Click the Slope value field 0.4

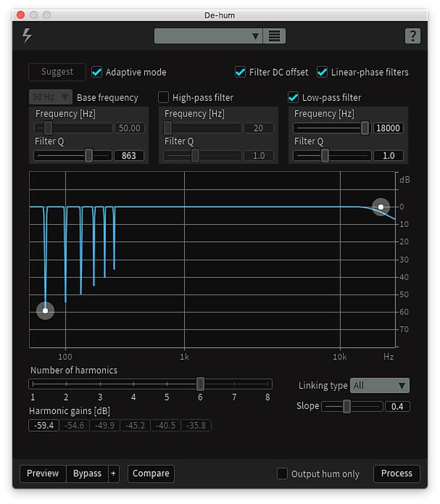pos(397,406)
